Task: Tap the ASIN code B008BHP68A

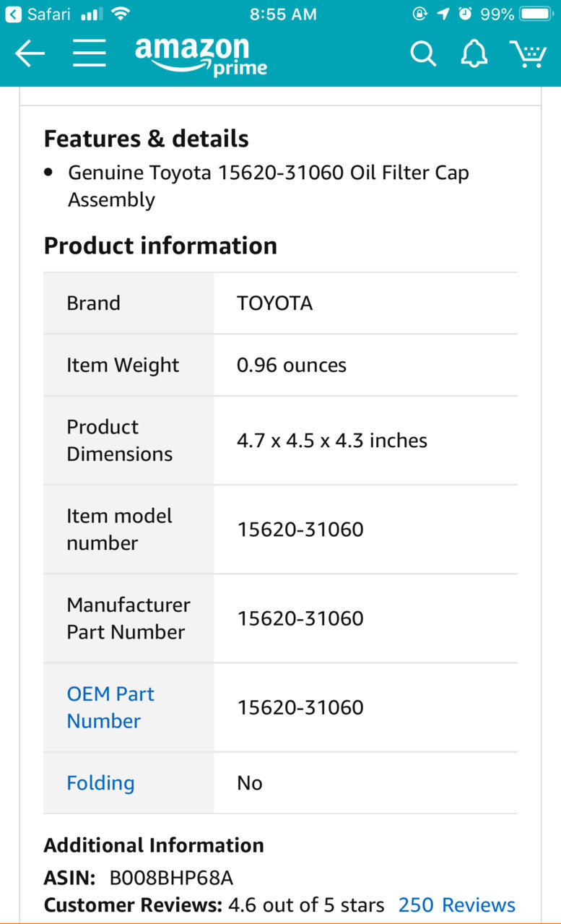Action: pos(171,878)
